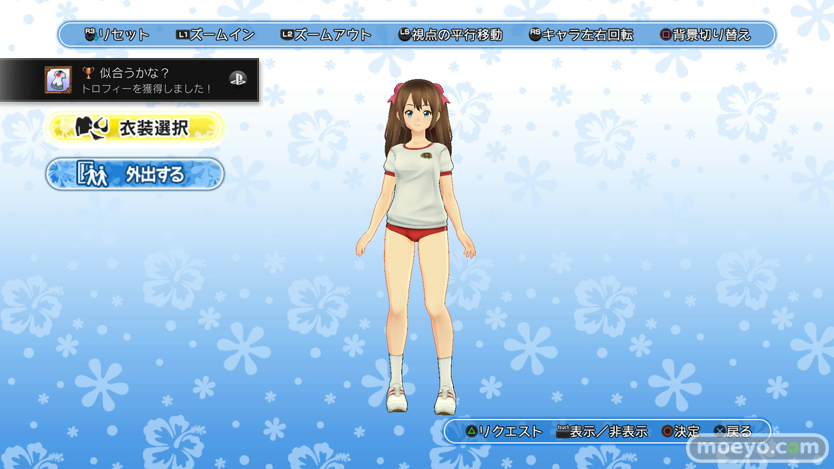Click the green triangle リクエスト icon
The height and width of the screenshot is (469, 834).
tap(471, 432)
